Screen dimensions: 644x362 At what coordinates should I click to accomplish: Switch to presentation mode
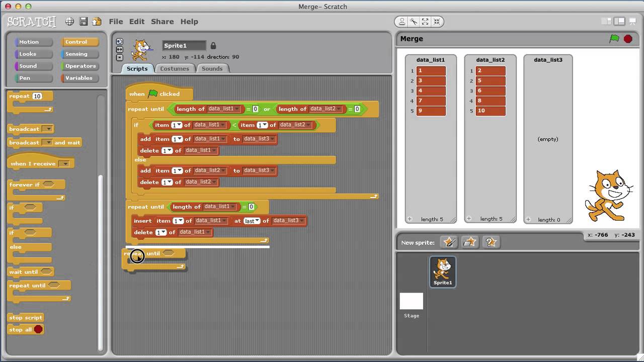tap(632, 22)
